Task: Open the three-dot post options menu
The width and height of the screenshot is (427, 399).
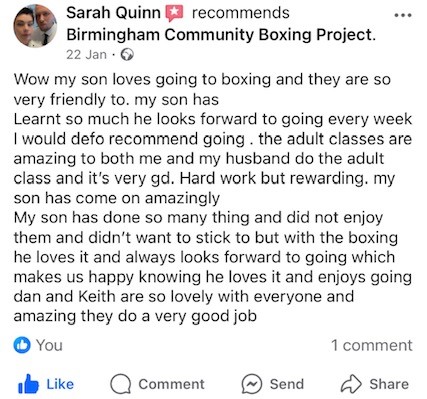Action: coord(403,15)
